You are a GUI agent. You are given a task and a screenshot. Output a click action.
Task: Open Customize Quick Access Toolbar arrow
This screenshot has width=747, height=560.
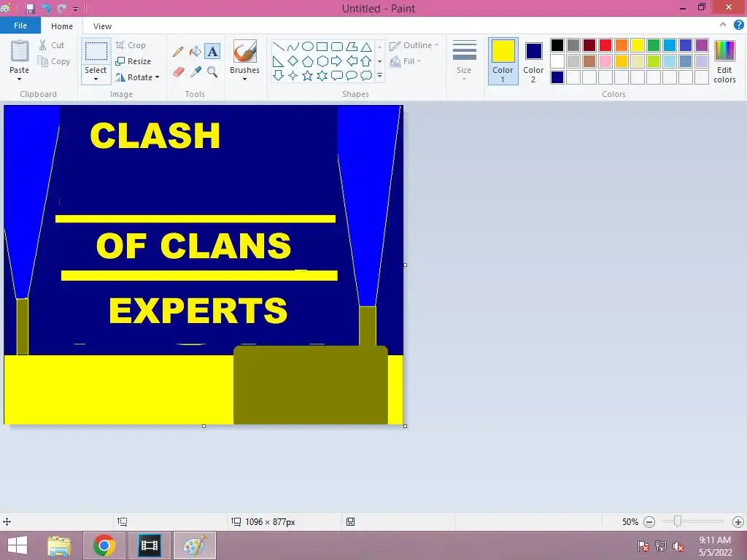click(x=75, y=9)
